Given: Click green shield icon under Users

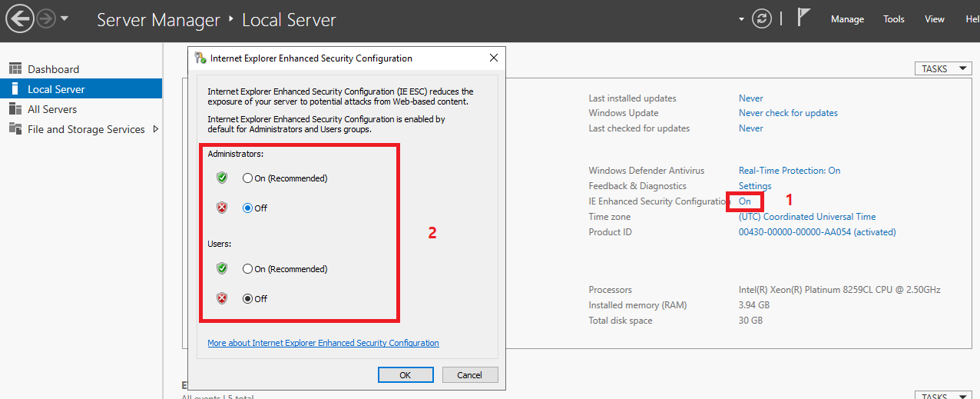Looking at the screenshot, I should [222, 268].
